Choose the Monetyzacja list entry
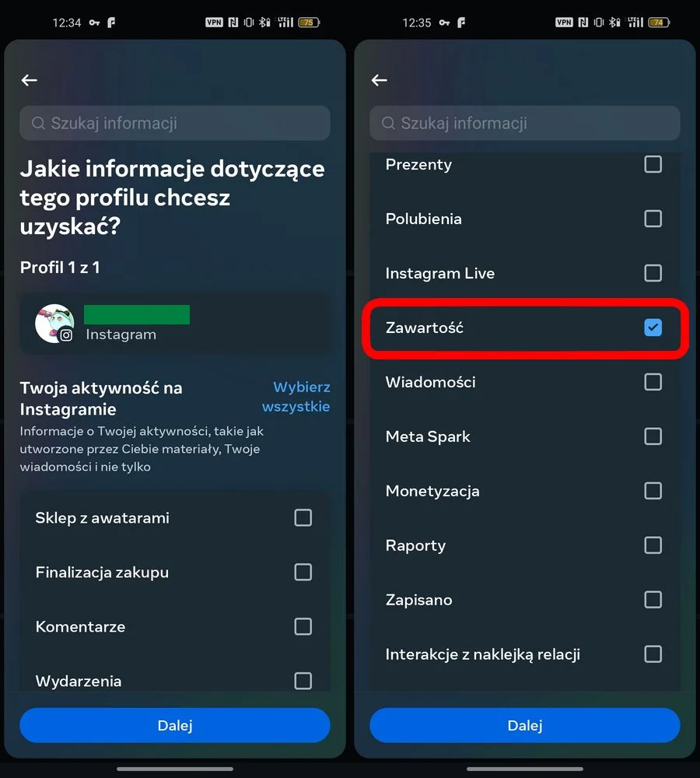 pos(524,491)
